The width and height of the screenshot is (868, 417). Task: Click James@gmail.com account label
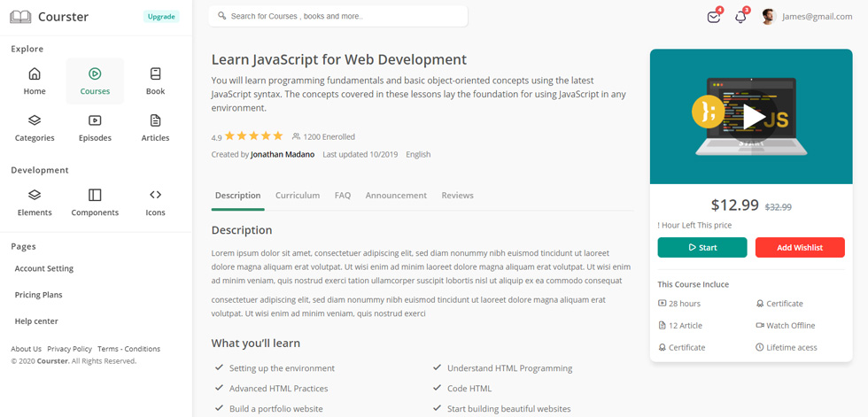(817, 17)
